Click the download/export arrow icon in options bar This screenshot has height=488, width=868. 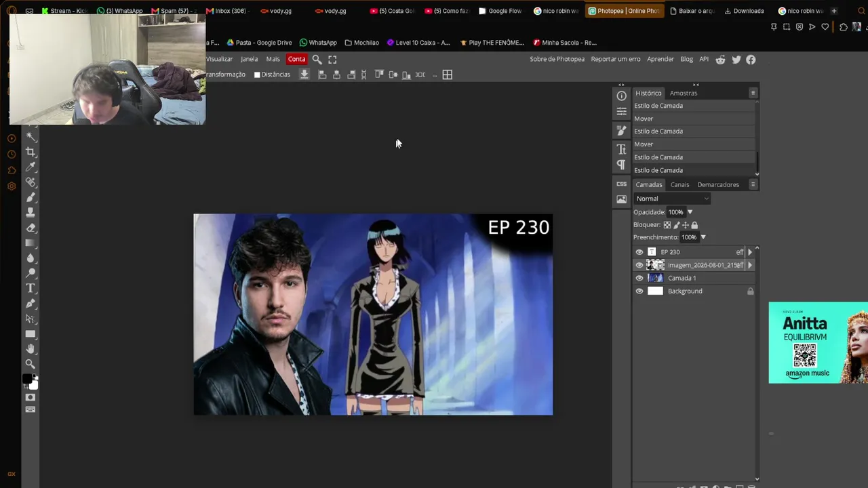pos(304,75)
